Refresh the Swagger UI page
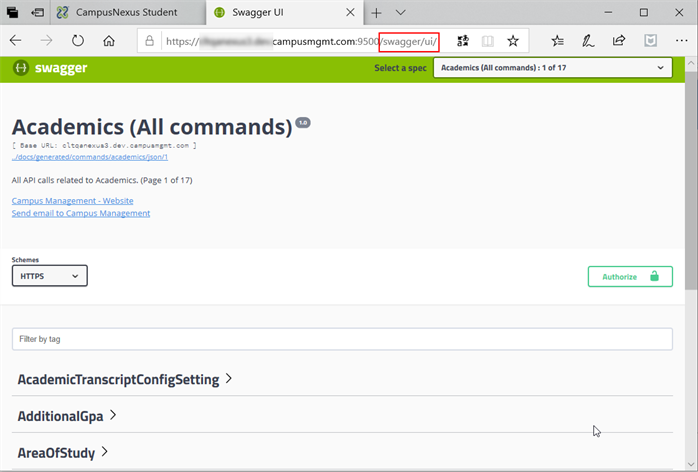Viewport: 698px width, 472px height. (78, 41)
